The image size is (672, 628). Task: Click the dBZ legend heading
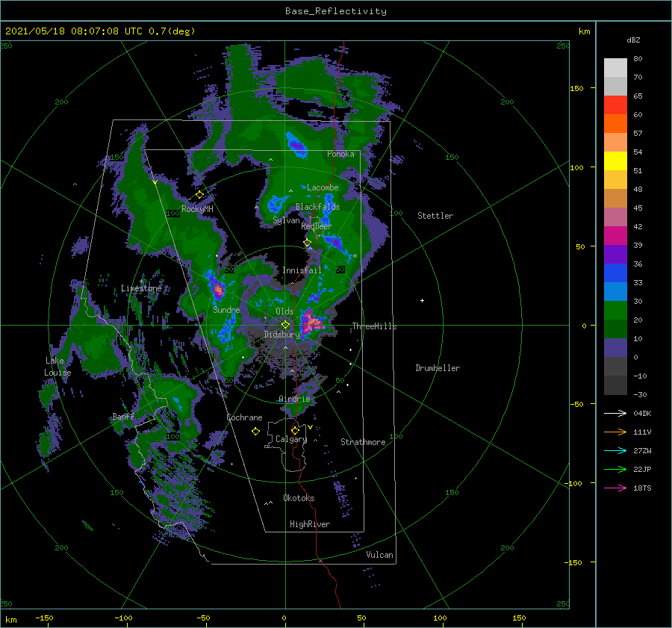(x=633, y=40)
